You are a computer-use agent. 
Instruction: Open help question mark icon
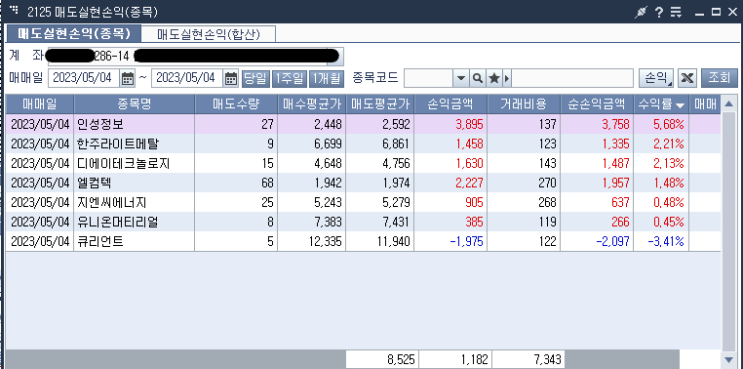659,12
